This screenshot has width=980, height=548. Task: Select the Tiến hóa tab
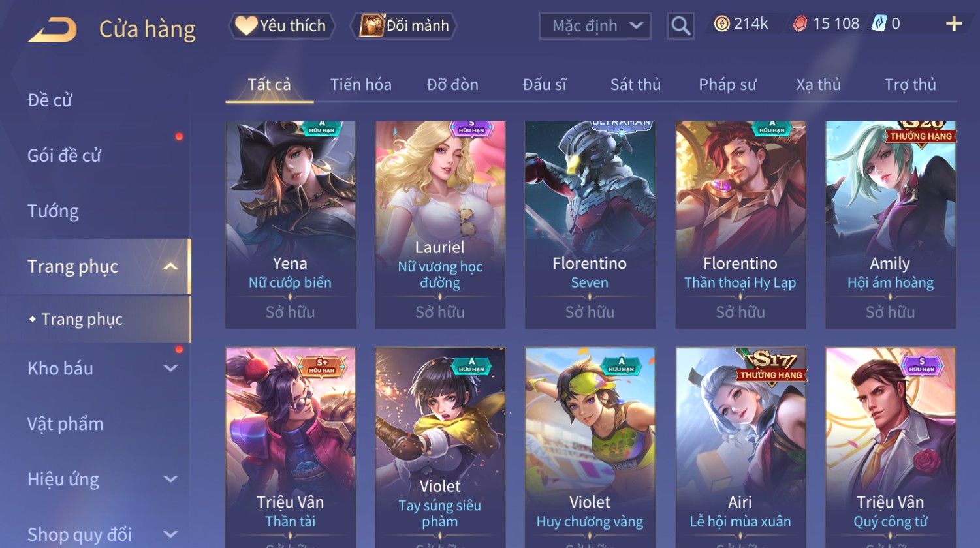360,85
